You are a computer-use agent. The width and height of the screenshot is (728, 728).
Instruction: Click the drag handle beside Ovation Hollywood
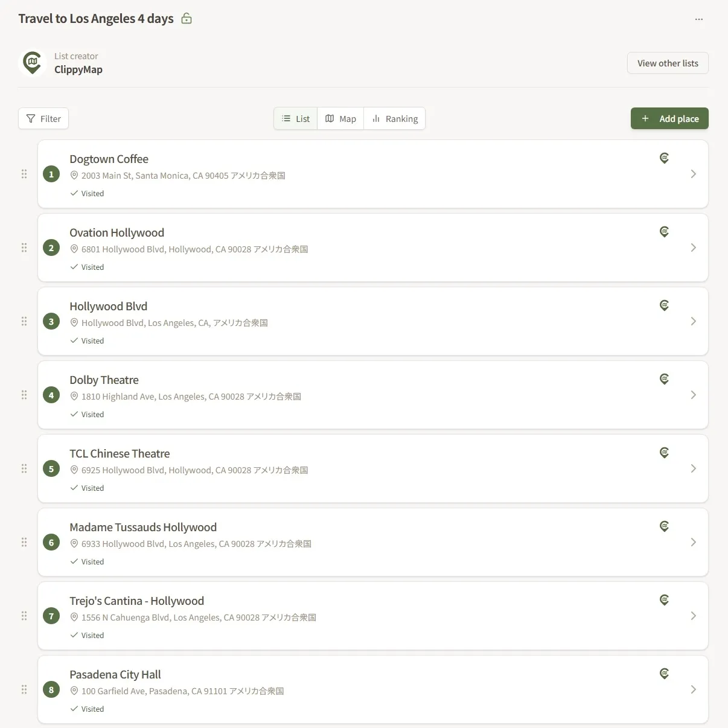(24, 247)
